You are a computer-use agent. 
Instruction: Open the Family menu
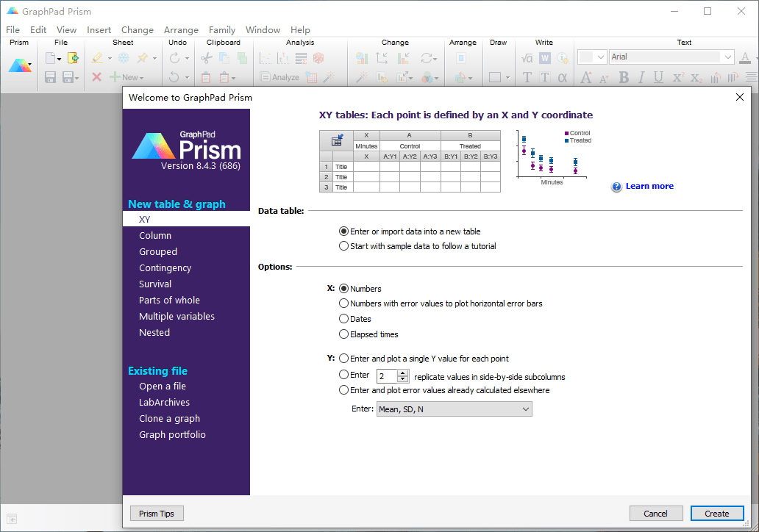coord(221,30)
